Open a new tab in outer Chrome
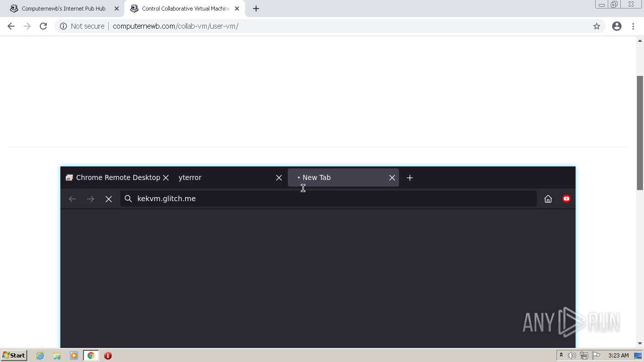644x362 pixels. click(256, 9)
